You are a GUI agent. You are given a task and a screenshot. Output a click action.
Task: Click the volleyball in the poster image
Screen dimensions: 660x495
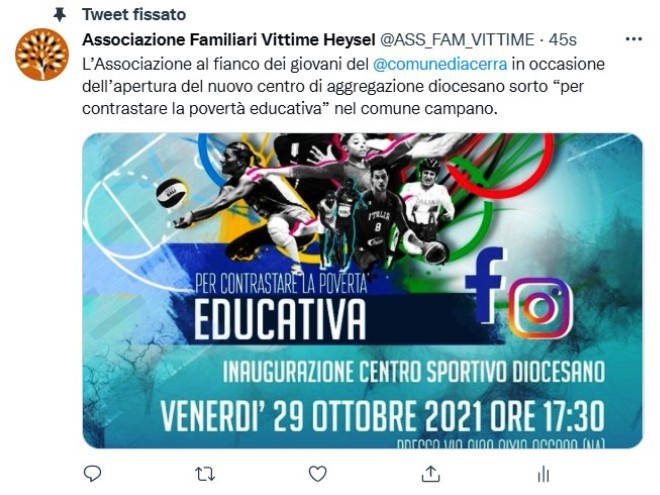coord(172,193)
